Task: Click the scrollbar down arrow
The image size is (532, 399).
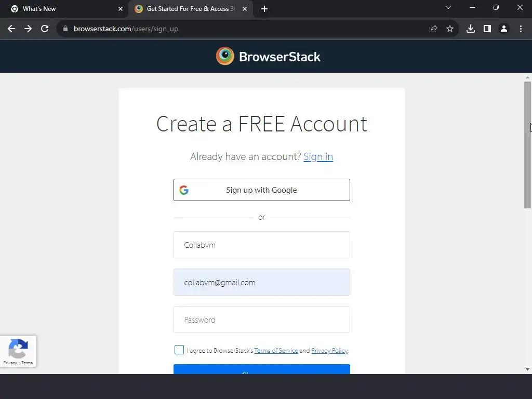Action: coord(527,369)
